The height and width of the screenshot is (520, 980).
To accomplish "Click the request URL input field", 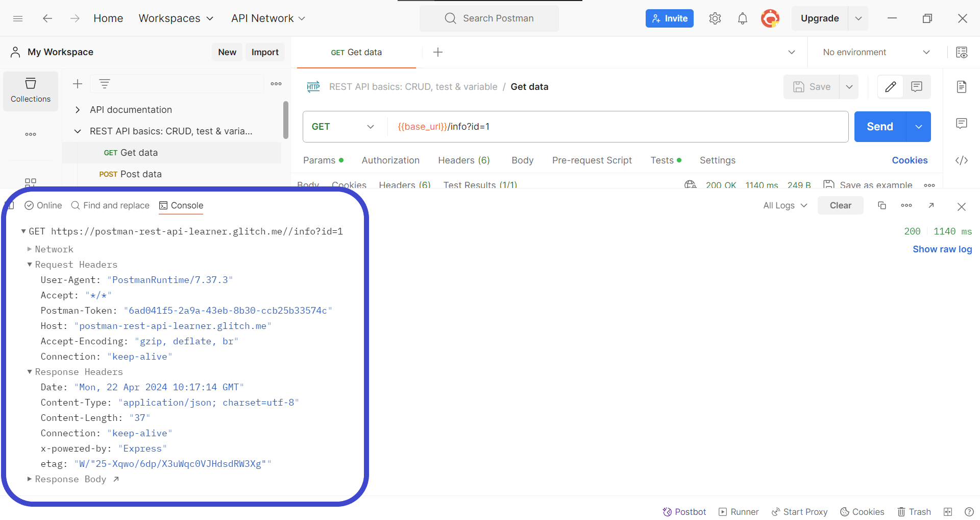I will [618, 127].
